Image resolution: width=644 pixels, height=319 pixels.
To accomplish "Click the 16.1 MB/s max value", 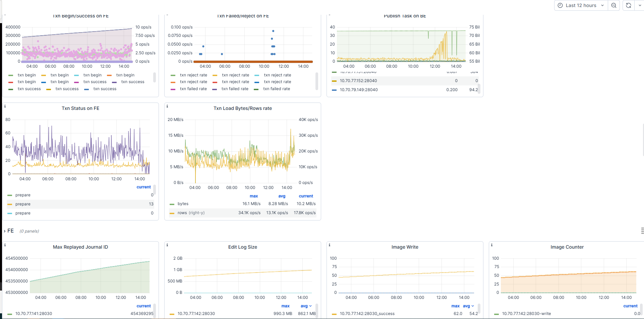I will pyautogui.click(x=251, y=204).
